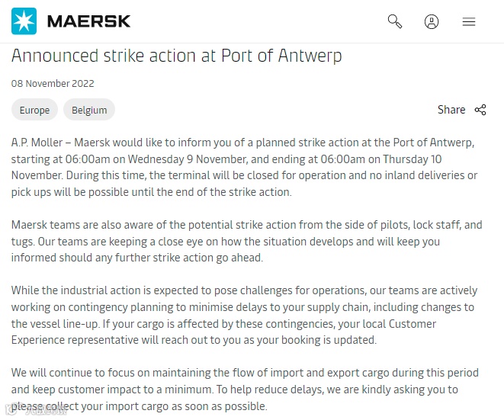This screenshot has width=504, height=420.
Task: Click the text 'Wednesday 9 November'
Action: 188,159
